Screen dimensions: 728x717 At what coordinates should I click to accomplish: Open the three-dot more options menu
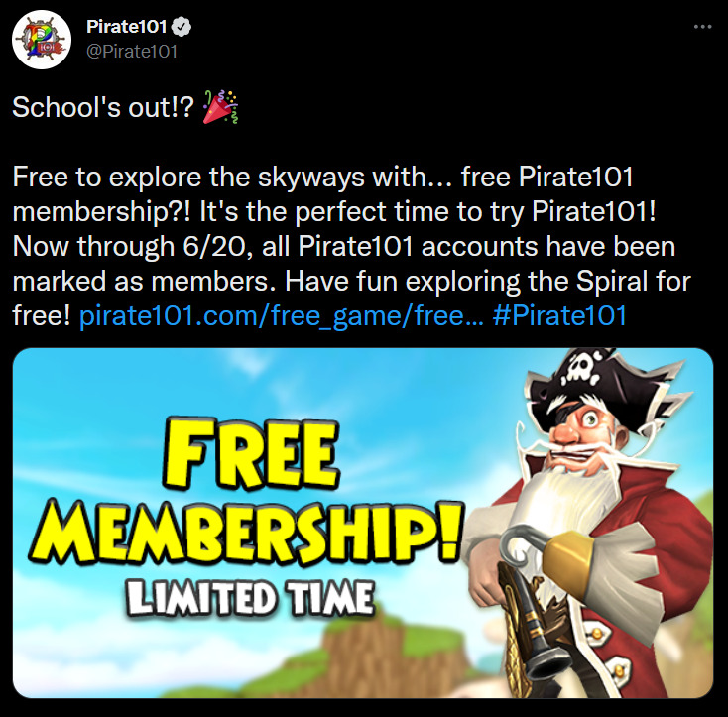[x=702, y=27]
